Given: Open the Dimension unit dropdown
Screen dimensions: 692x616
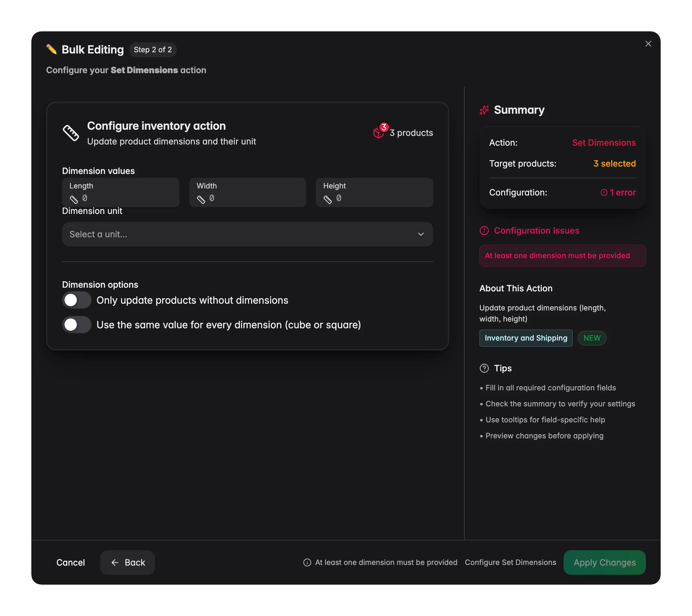Looking at the screenshot, I should [247, 234].
